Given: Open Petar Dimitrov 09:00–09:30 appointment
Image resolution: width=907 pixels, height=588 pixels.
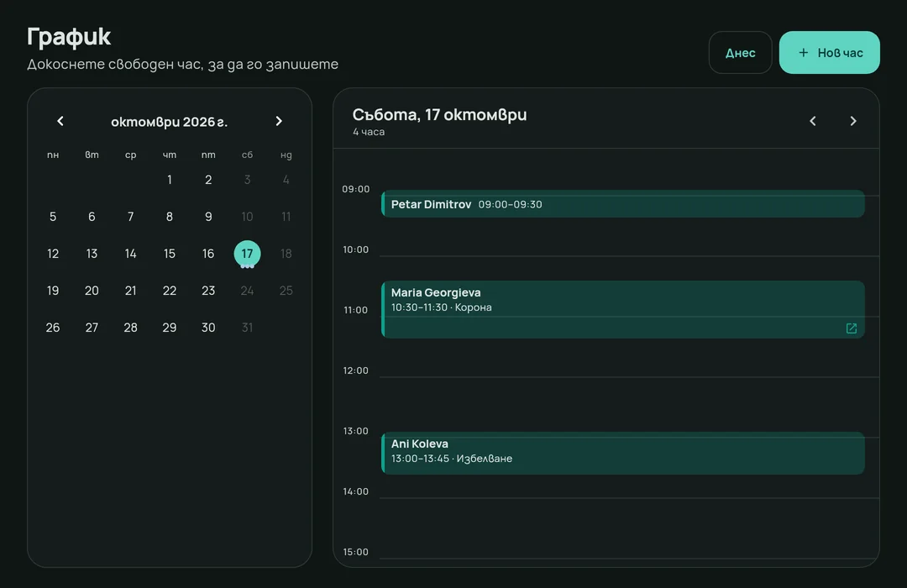Looking at the screenshot, I should pyautogui.click(x=623, y=204).
